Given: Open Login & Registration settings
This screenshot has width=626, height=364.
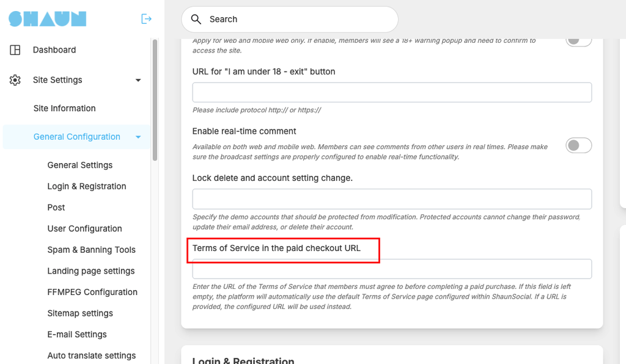Looking at the screenshot, I should click(87, 186).
